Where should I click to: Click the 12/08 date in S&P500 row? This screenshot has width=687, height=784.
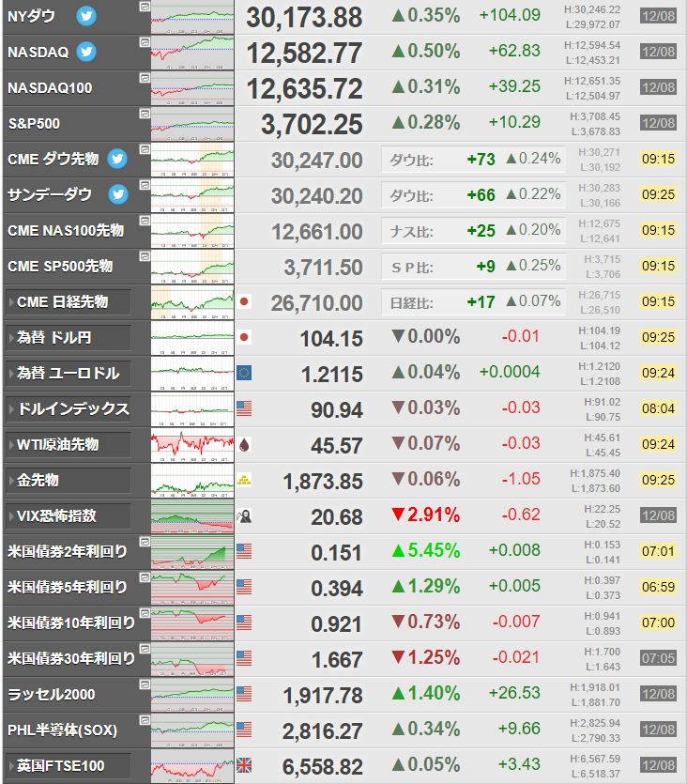click(658, 123)
